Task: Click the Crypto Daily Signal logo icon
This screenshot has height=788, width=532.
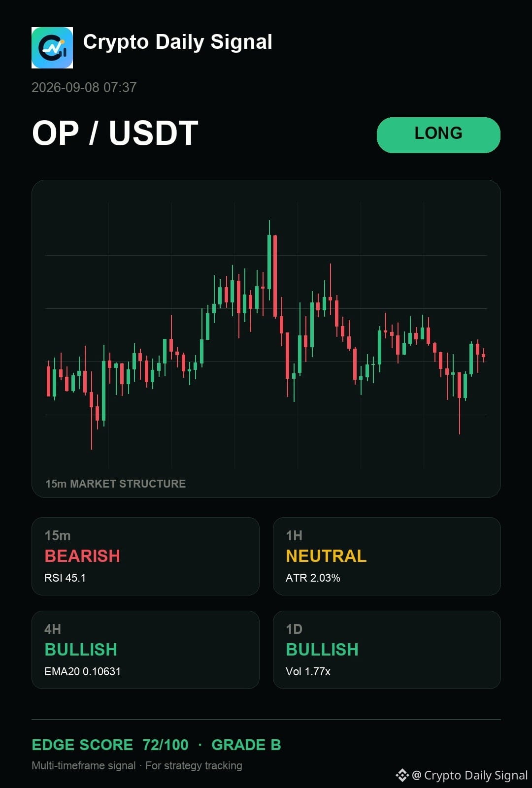Action: pyautogui.click(x=52, y=48)
